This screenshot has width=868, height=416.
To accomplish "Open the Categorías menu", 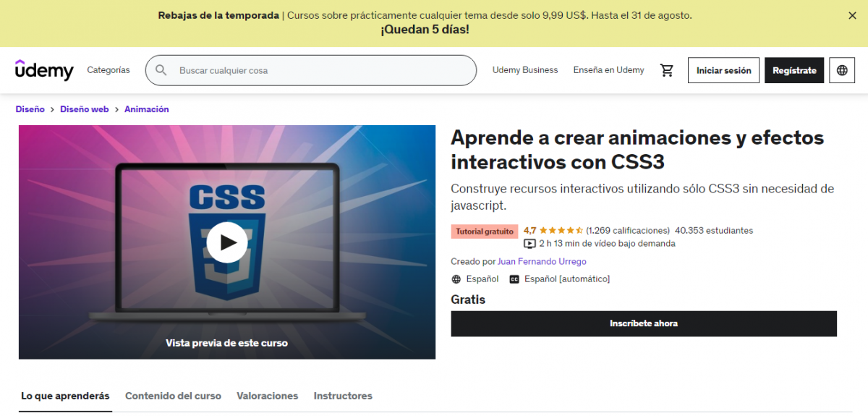I will (x=109, y=70).
